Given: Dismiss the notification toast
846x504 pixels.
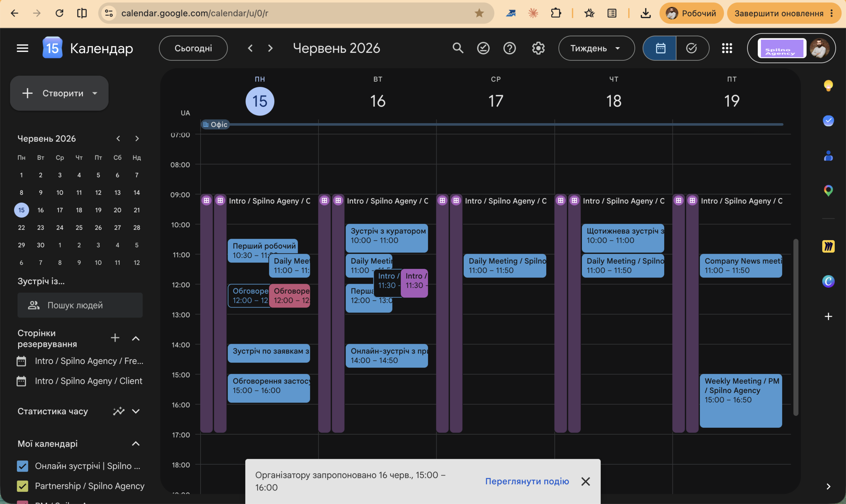Looking at the screenshot, I should pyautogui.click(x=585, y=481).
